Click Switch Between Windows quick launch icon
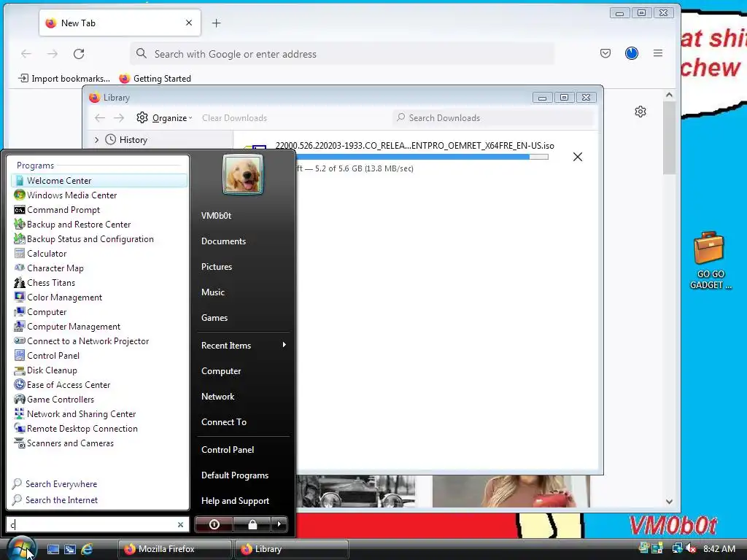The height and width of the screenshot is (560, 747). pyautogui.click(x=69, y=549)
